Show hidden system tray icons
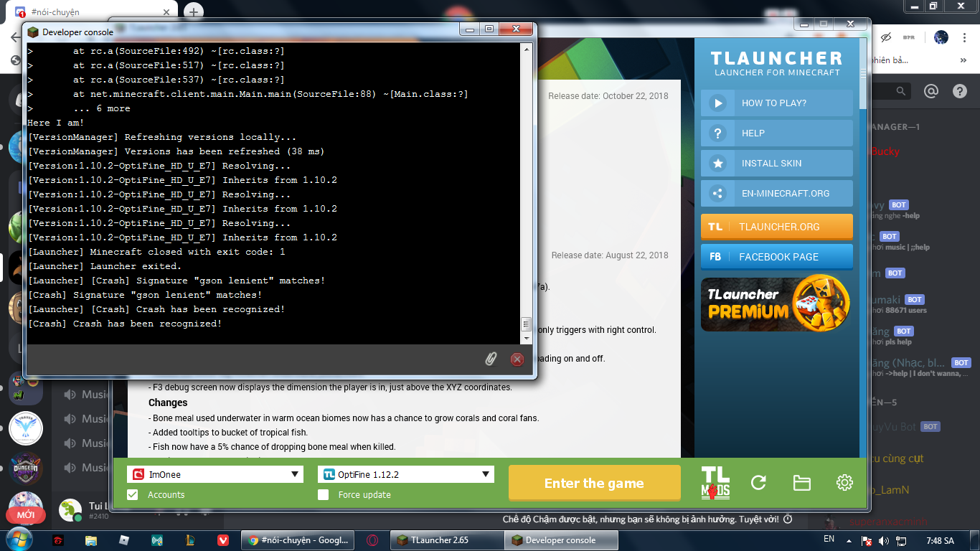 click(849, 540)
